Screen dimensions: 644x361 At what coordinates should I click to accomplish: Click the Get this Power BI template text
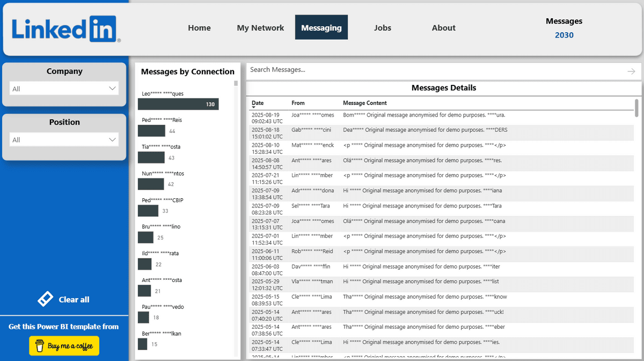64,326
